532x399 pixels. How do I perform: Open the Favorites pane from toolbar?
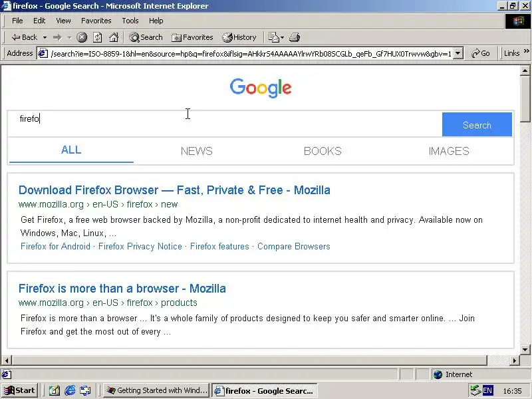192,37
